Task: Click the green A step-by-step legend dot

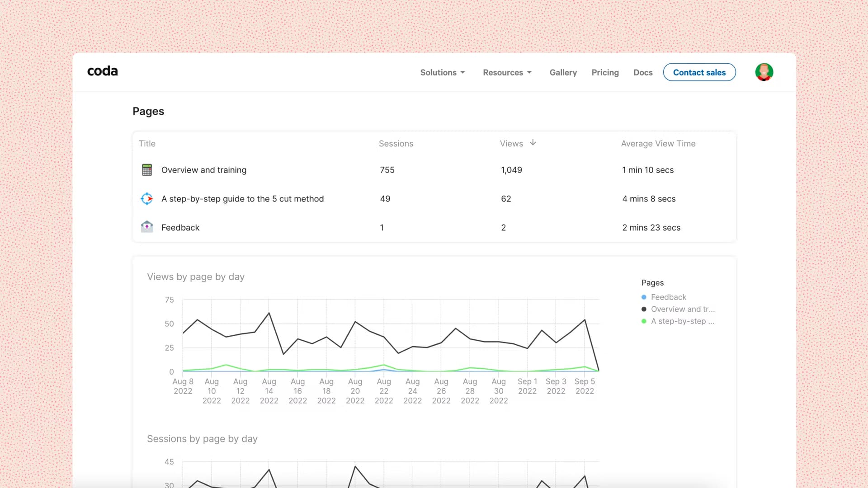Action: click(644, 321)
